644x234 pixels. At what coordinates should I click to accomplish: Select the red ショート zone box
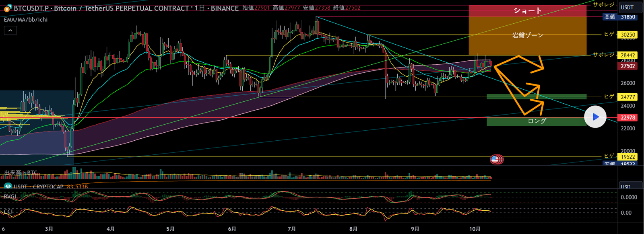[527, 11]
